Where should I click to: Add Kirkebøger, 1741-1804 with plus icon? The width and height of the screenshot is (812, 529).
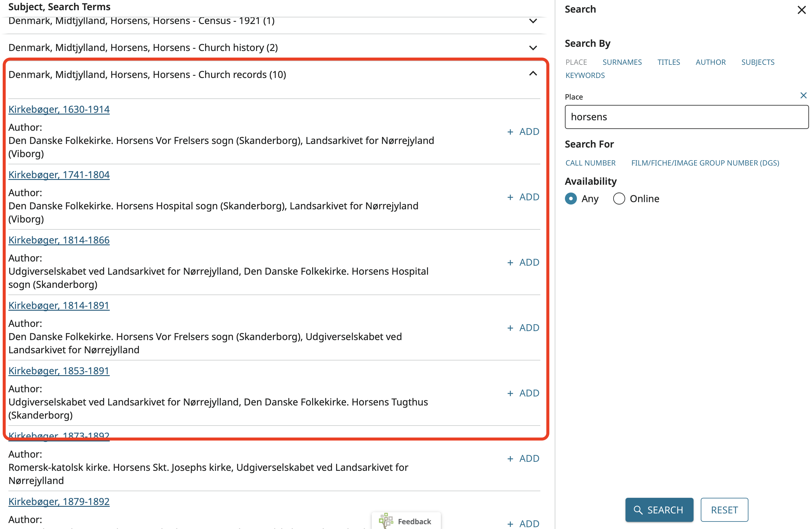[523, 197]
